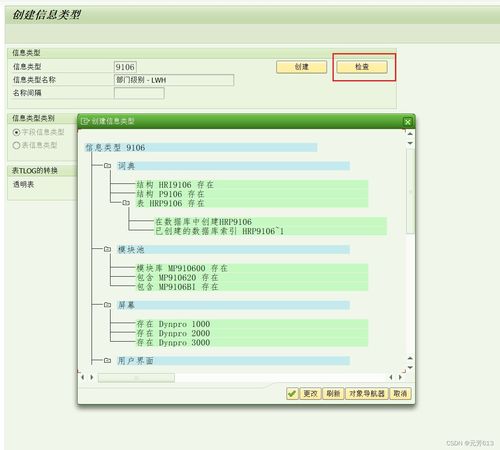Screen dimensions: 500x450
Task: Click the 取消 button
Action: click(400, 394)
